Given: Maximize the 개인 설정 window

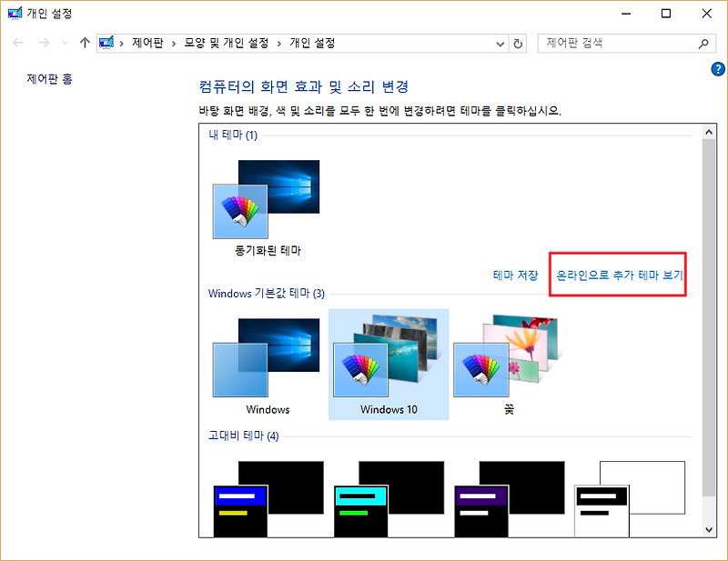Looking at the screenshot, I should (x=666, y=14).
